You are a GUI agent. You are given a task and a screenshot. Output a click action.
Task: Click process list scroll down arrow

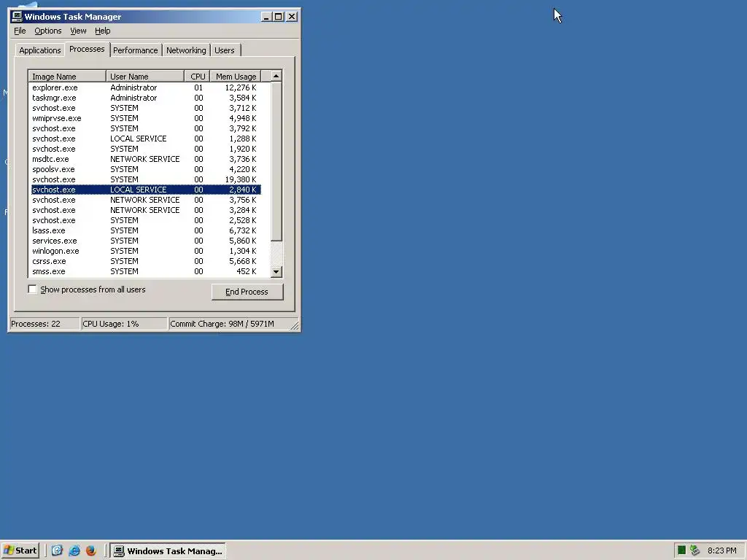pos(276,272)
